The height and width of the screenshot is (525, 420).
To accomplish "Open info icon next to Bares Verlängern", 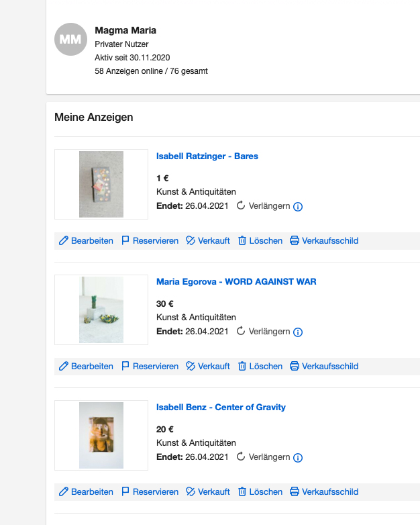I will coord(298,206).
